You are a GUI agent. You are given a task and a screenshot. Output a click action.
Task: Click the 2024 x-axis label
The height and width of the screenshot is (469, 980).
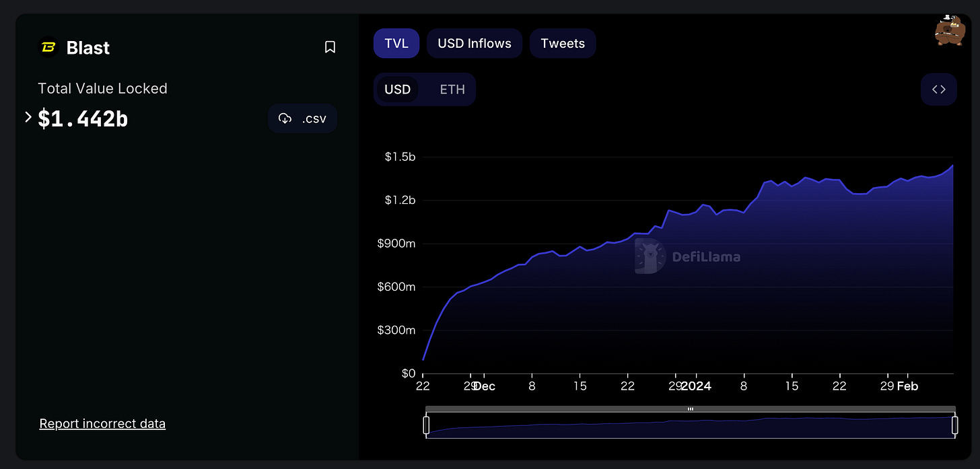697,386
